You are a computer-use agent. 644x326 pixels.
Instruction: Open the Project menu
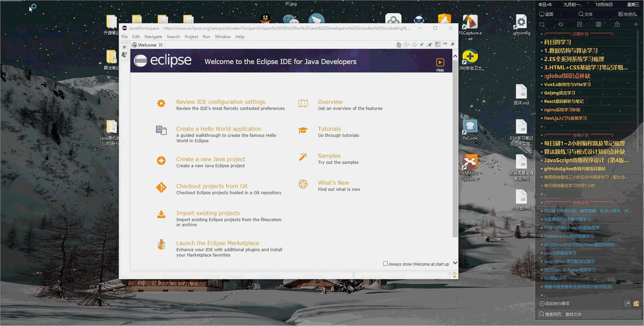tap(191, 36)
